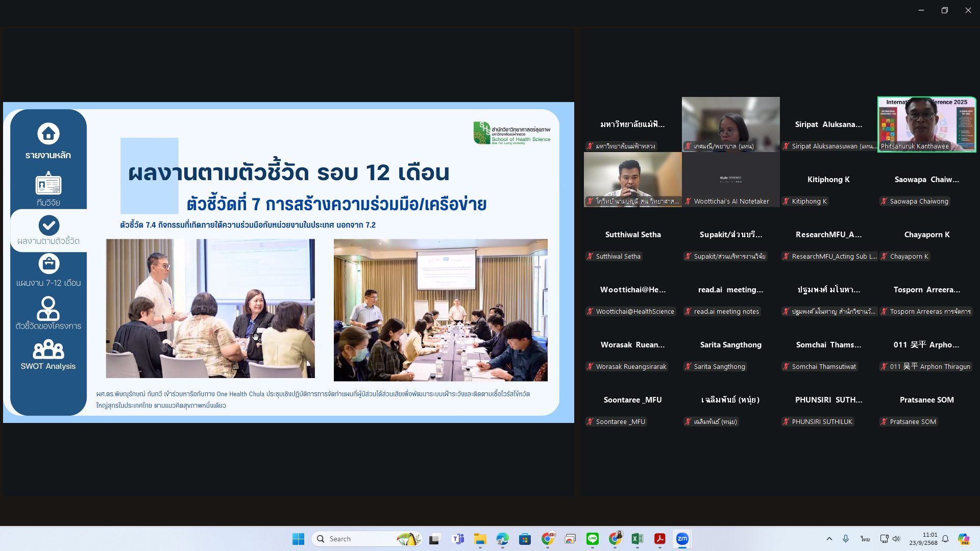The image size is (980, 551).
Task: Select ตัวชี้วัดของโครงการ person icon
Action: 48,308
